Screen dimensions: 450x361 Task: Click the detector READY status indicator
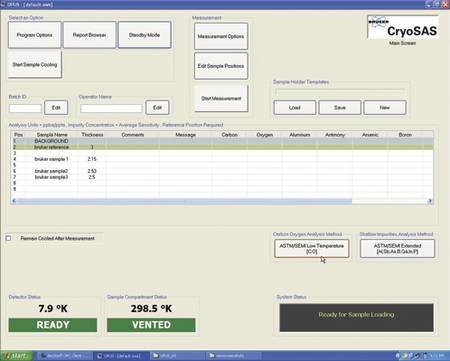[x=53, y=325]
